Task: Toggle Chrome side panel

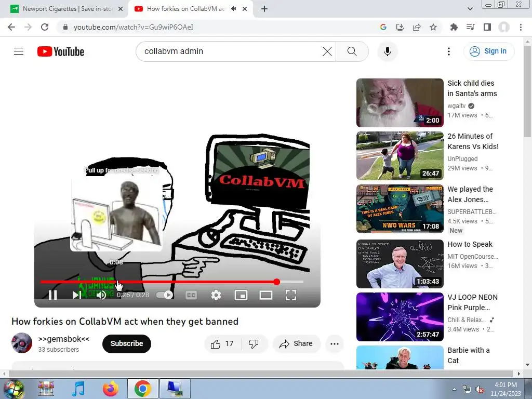Action: [x=487, y=27]
